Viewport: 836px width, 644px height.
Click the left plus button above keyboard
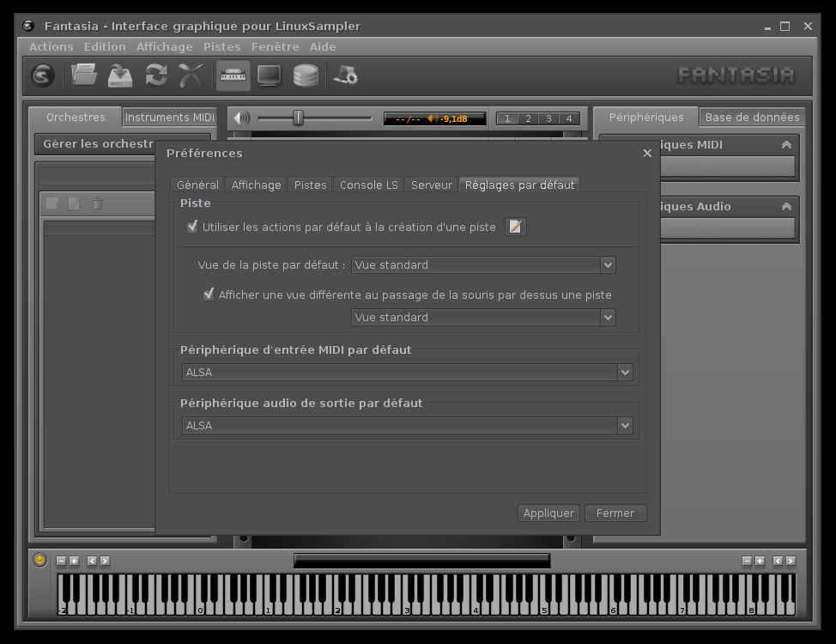(74, 561)
